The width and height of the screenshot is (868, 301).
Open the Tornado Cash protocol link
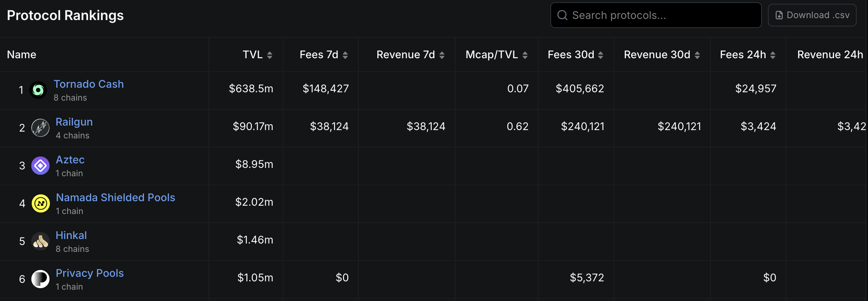tap(89, 84)
